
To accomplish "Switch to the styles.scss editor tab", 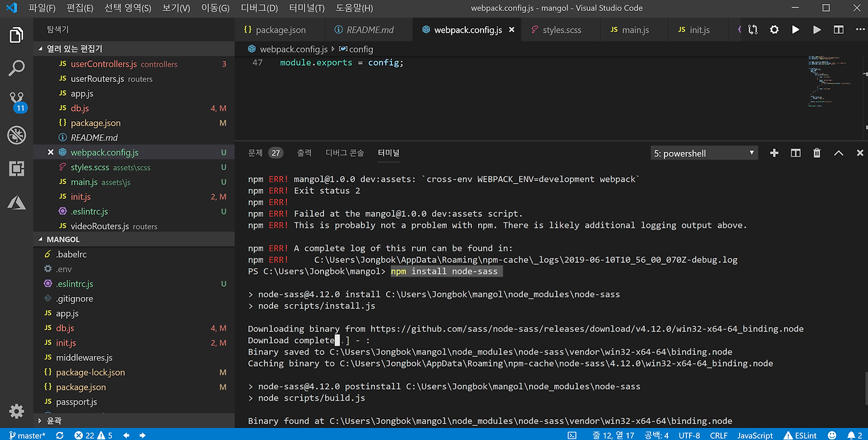I will tap(561, 30).
